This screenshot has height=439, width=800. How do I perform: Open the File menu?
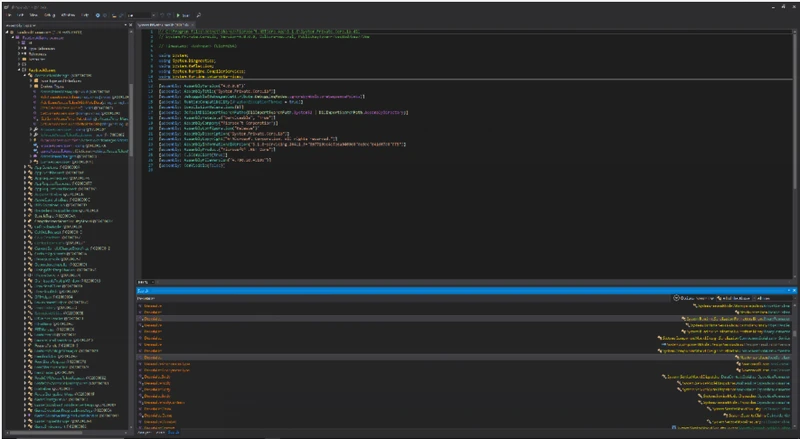pyautogui.click(x=9, y=15)
